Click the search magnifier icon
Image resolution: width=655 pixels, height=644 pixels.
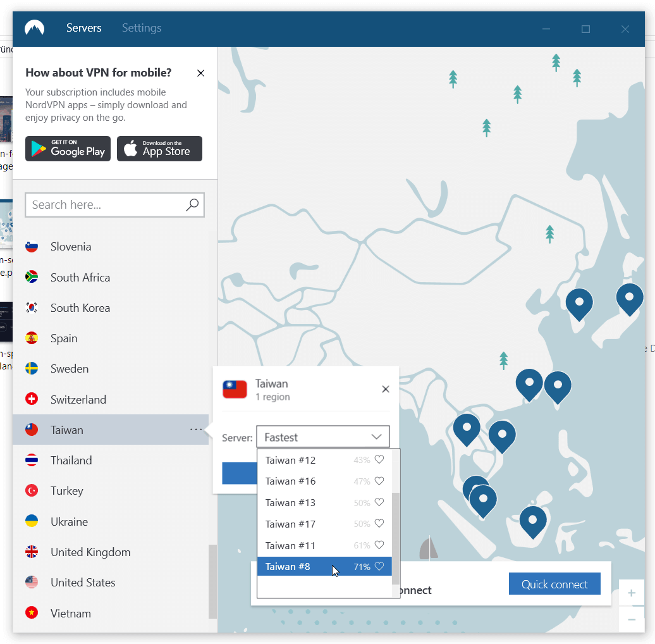tap(192, 205)
